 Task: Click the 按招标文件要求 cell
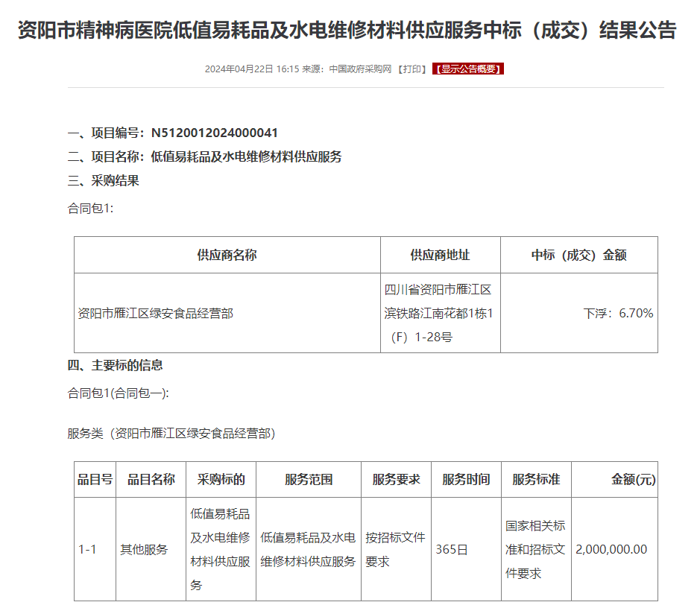pos(396,549)
